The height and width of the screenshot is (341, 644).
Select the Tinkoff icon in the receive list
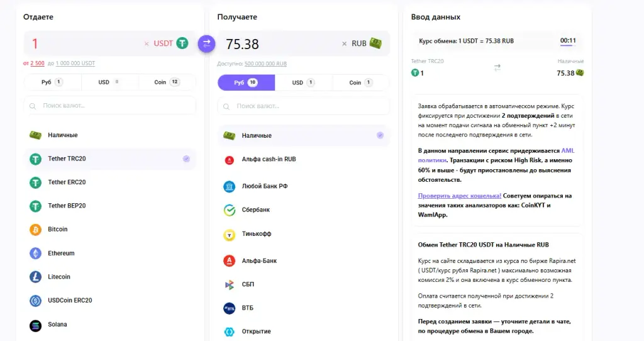point(229,235)
